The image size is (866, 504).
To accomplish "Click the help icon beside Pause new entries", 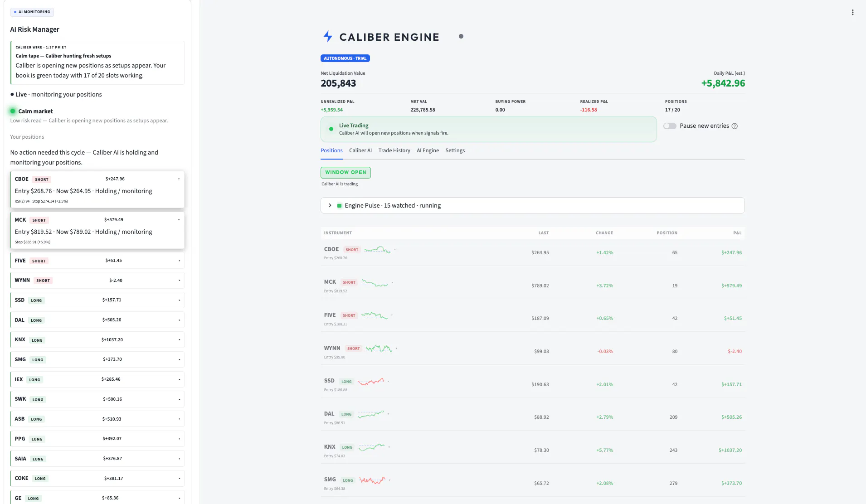I will point(735,126).
